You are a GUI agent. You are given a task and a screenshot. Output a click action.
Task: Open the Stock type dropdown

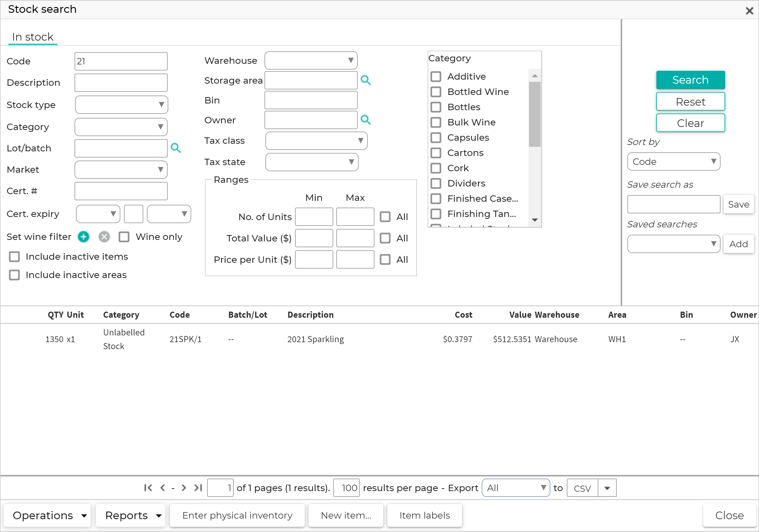point(122,105)
